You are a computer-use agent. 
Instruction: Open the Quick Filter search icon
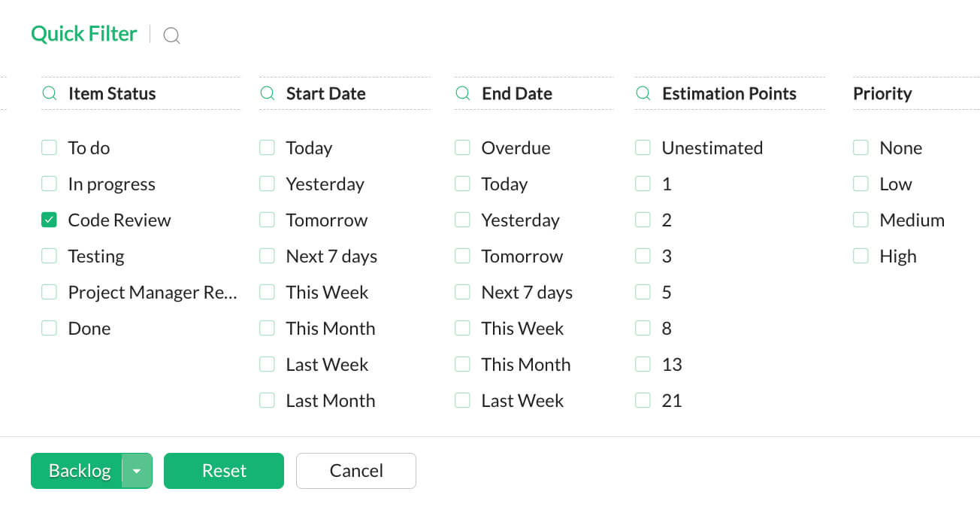click(171, 35)
